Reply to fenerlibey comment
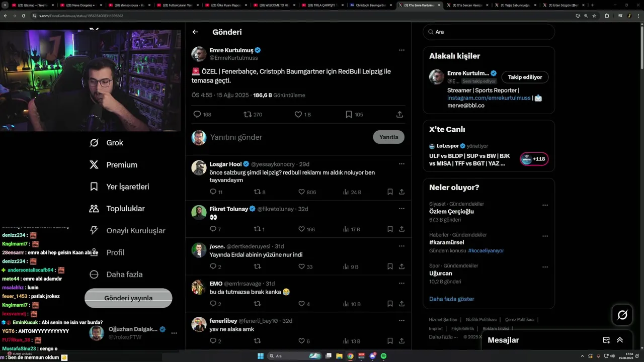The height and width of the screenshot is (362, 644). tap(215, 341)
